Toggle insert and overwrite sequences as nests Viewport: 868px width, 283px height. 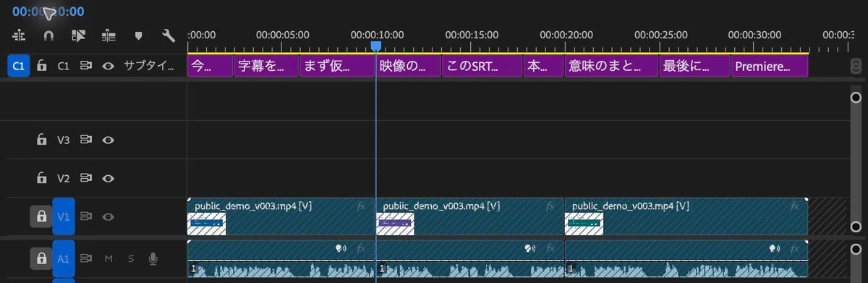(19, 35)
